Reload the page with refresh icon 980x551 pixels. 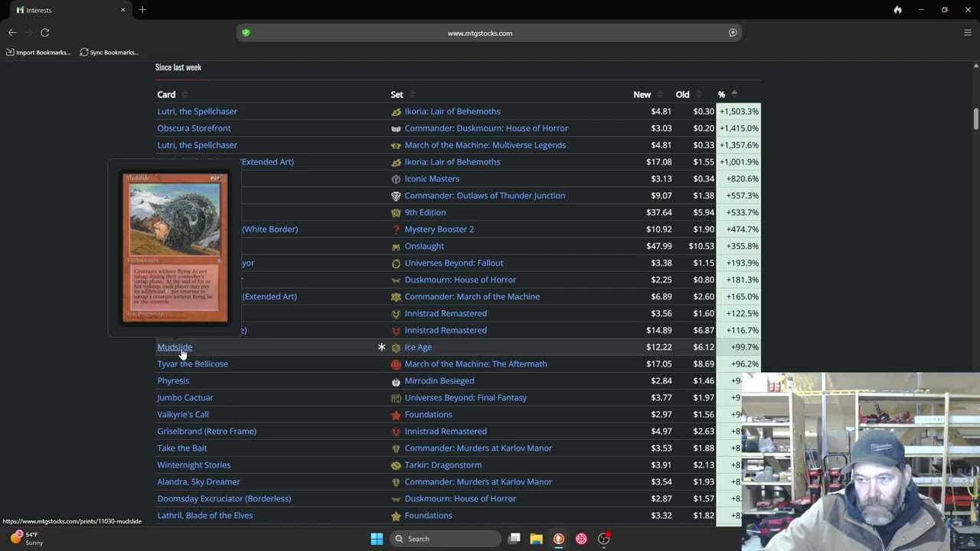coord(45,32)
